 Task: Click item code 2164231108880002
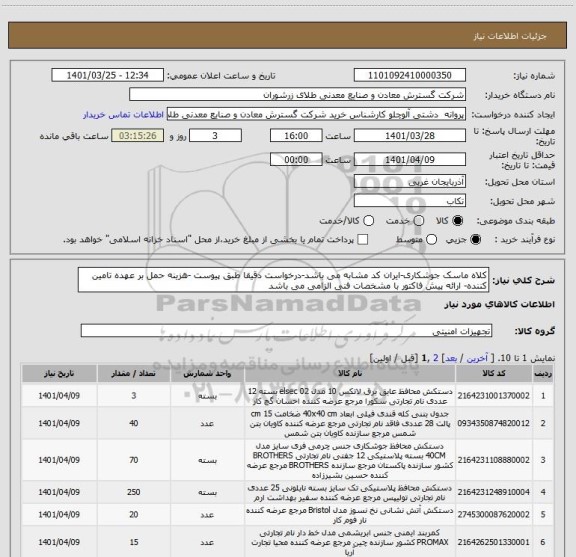tap(494, 460)
